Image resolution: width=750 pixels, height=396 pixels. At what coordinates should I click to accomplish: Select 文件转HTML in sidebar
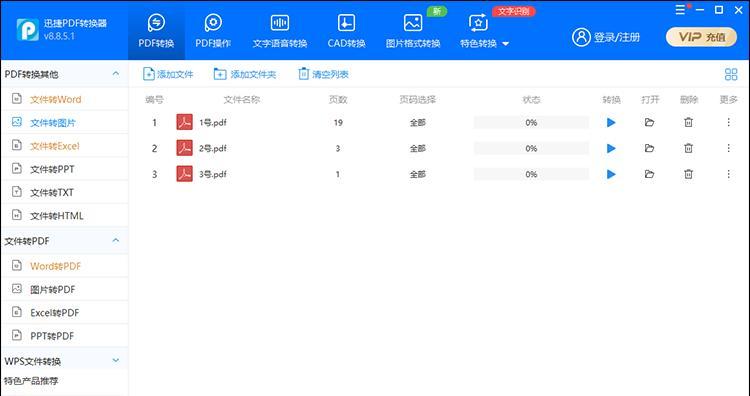pyautogui.click(x=64, y=216)
